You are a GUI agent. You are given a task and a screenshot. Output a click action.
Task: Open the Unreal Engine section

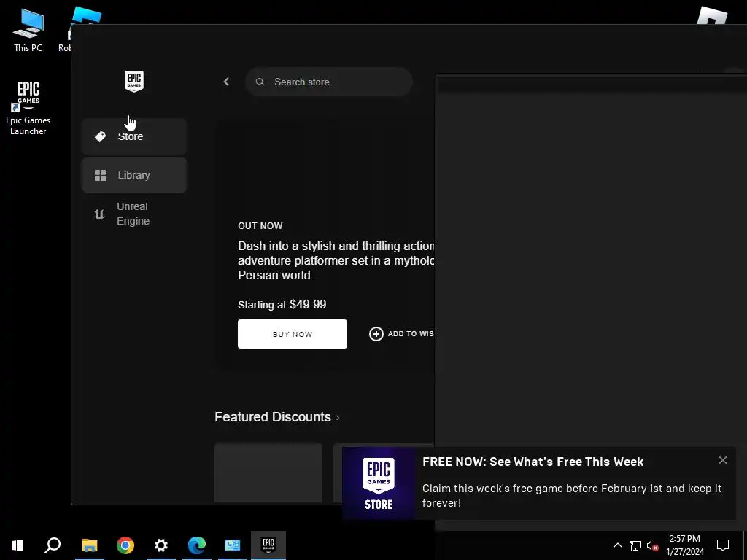point(134,214)
